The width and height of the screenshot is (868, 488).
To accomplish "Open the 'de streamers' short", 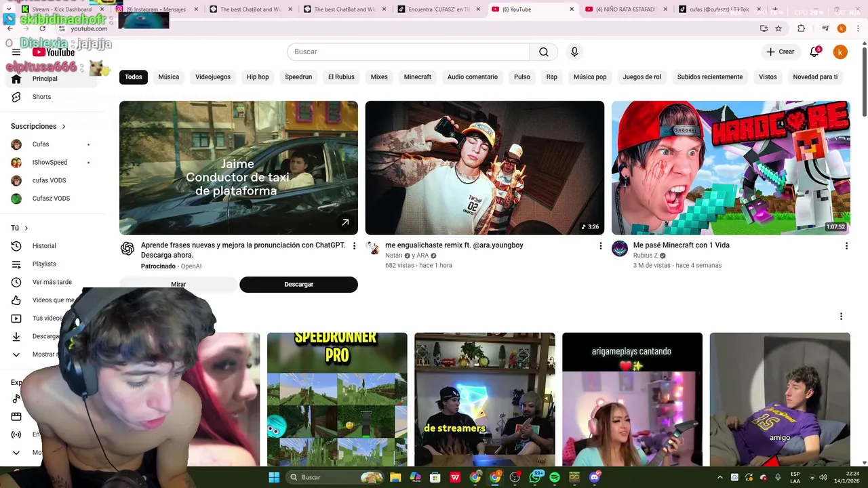I will click(485, 399).
